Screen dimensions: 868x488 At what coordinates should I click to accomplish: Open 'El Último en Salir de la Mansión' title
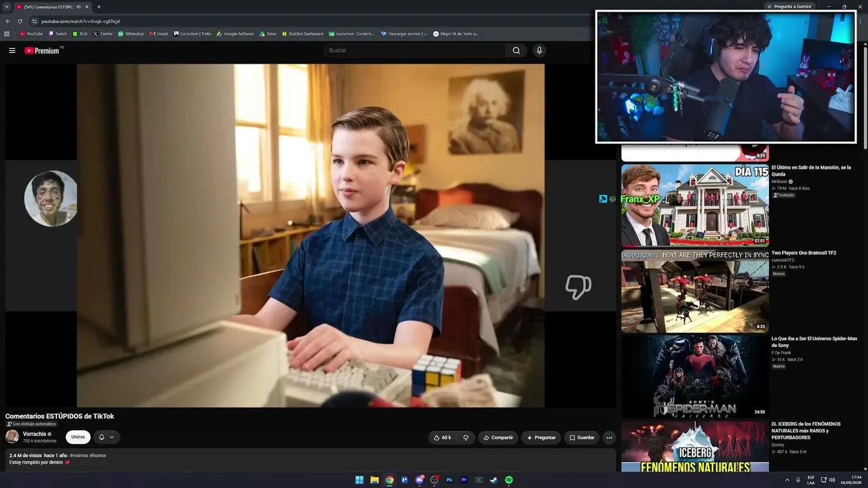pyautogui.click(x=811, y=171)
